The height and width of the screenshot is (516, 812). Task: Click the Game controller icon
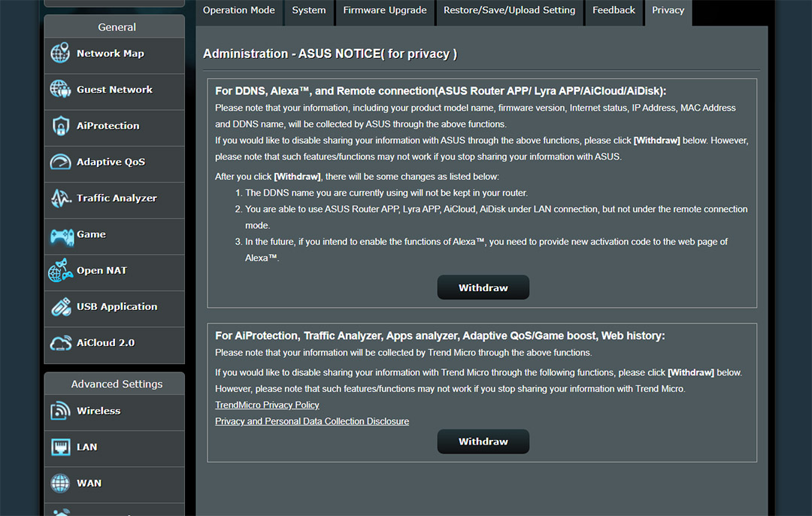coord(62,237)
